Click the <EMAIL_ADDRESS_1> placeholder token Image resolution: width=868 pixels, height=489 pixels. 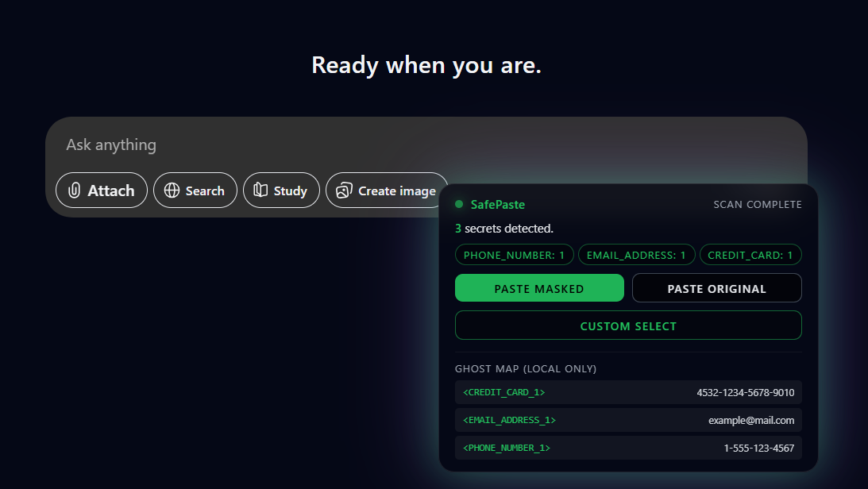509,420
